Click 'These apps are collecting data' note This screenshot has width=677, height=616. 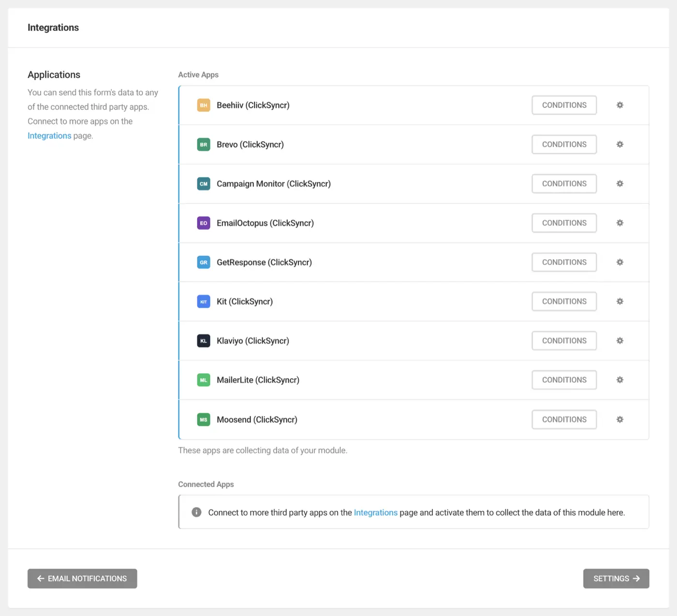pos(263,450)
